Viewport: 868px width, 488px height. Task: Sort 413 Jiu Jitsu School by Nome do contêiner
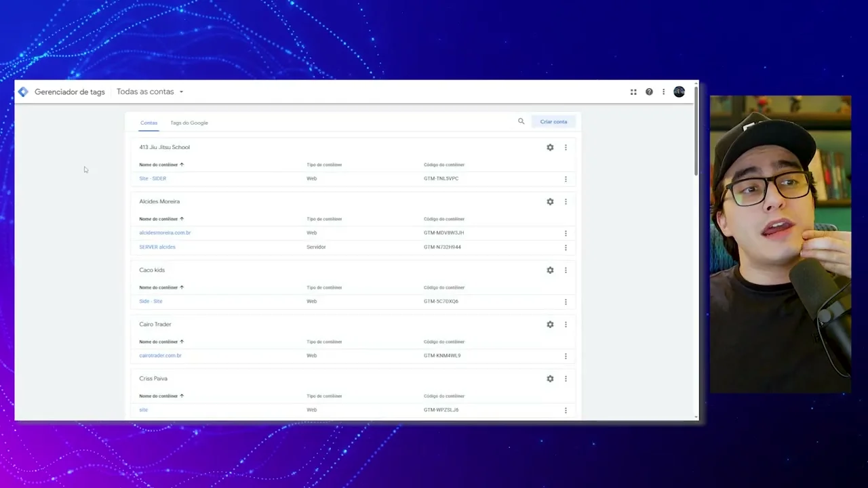click(161, 165)
